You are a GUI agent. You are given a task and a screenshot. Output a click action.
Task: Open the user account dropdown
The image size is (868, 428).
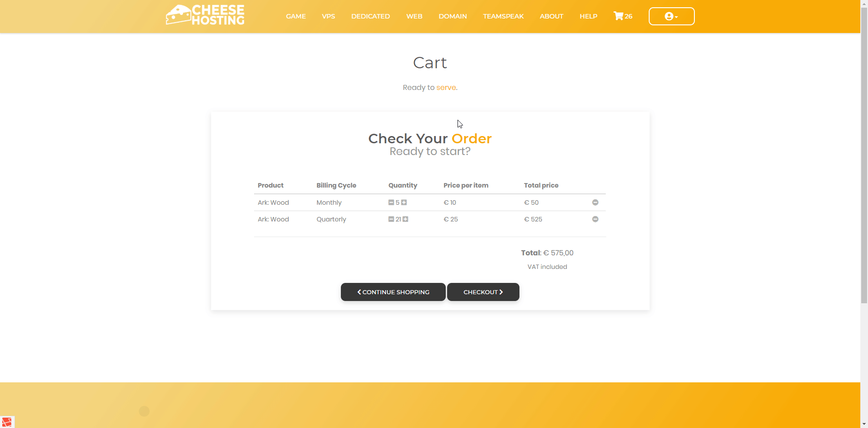click(671, 16)
